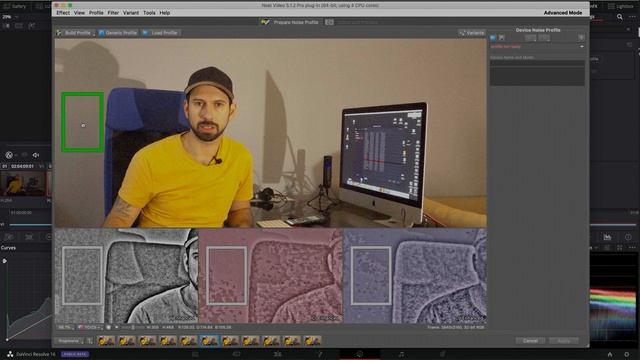Screen dimensions: 640x360
Task: Click the Build Profile button
Action: tap(75, 33)
